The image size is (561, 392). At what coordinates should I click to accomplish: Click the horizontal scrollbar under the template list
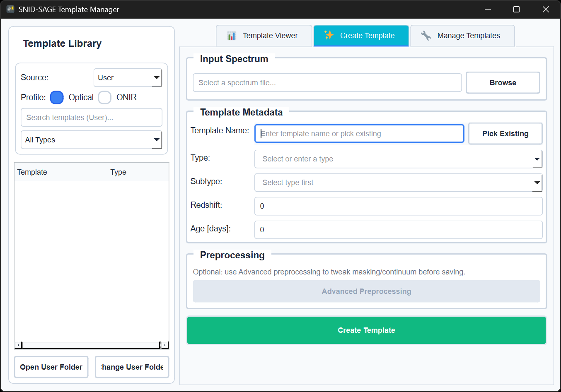[91, 345]
